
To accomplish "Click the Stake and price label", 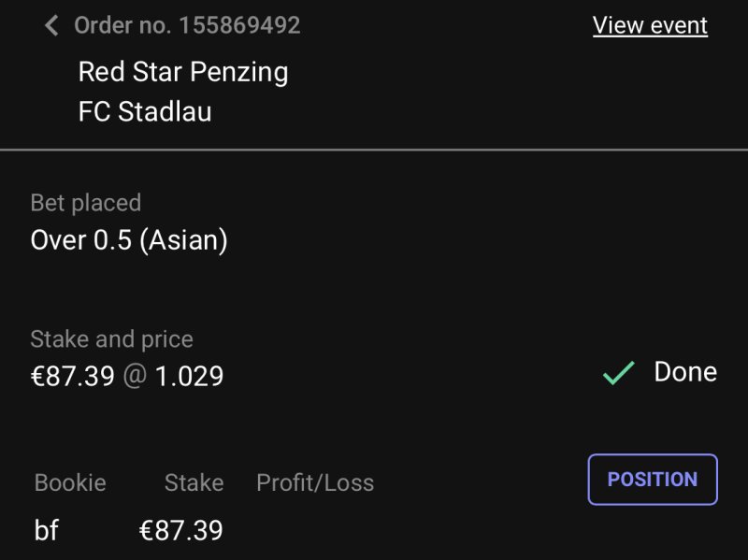I will 111,339.
